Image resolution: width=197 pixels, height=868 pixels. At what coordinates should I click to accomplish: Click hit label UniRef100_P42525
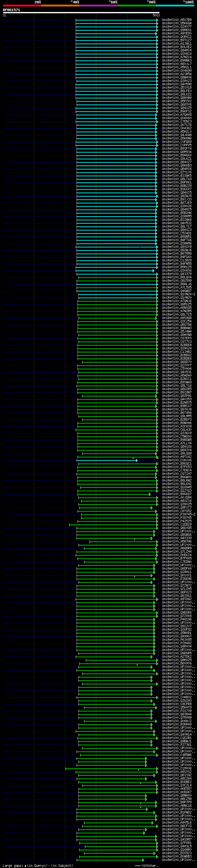pos(176,521)
